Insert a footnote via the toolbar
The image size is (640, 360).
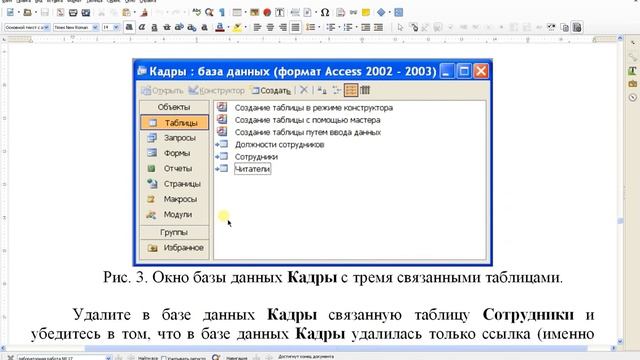(340, 13)
